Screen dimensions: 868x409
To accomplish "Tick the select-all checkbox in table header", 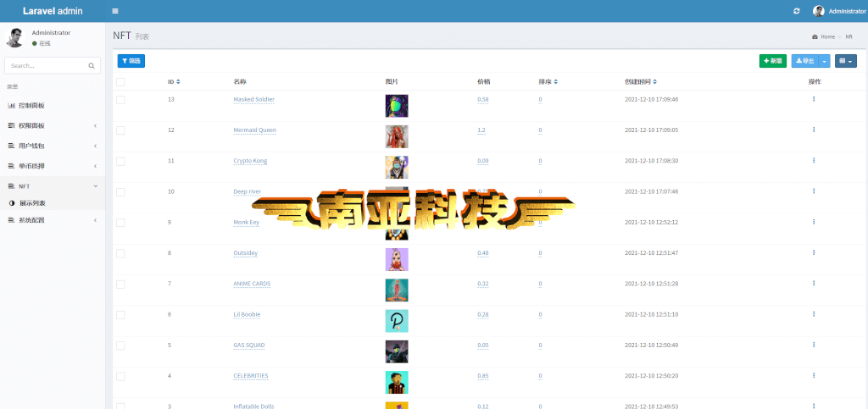I will 120,82.
